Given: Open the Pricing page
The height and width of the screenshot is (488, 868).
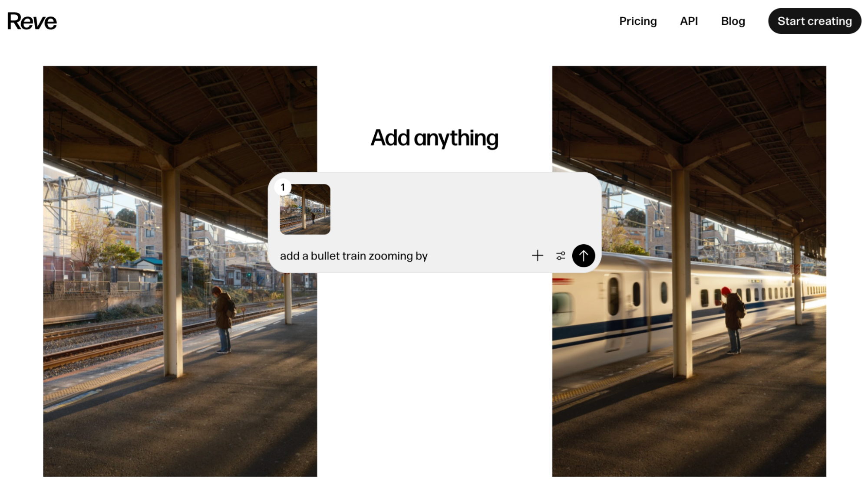Looking at the screenshot, I should coord(638,21).
